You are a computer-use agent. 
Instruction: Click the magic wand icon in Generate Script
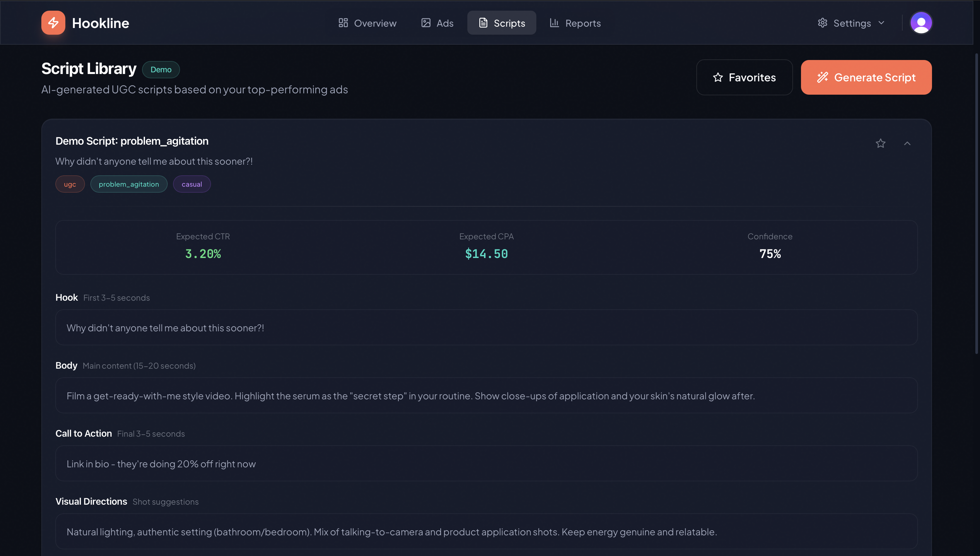822,78
